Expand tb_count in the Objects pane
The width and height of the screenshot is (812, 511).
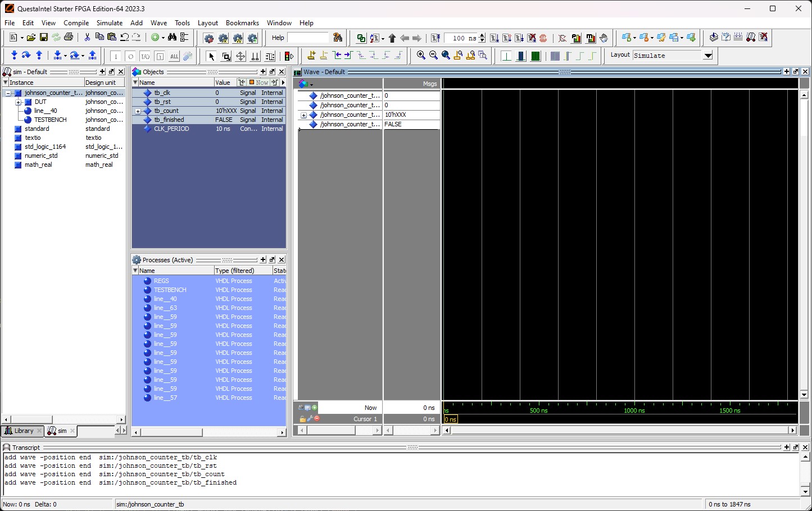138,111
